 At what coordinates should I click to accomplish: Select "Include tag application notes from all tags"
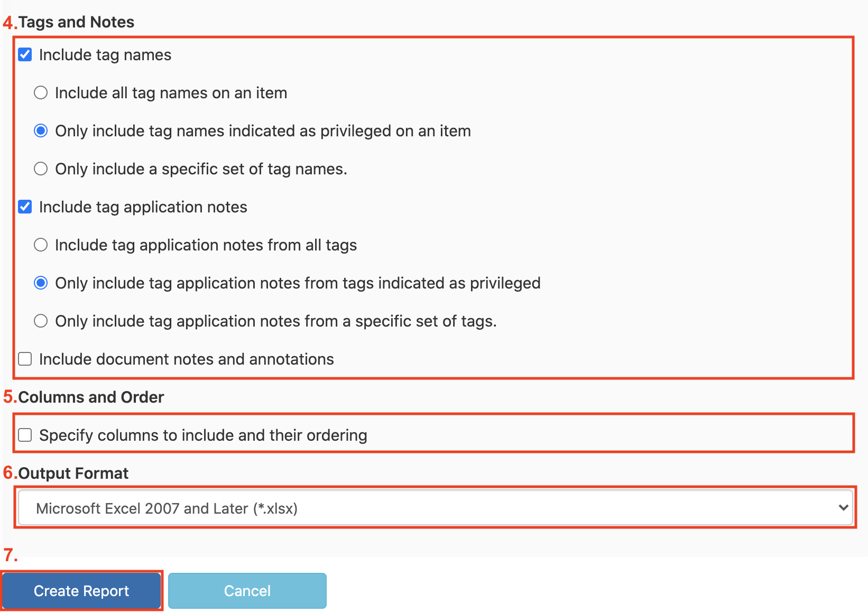(41, 245)
